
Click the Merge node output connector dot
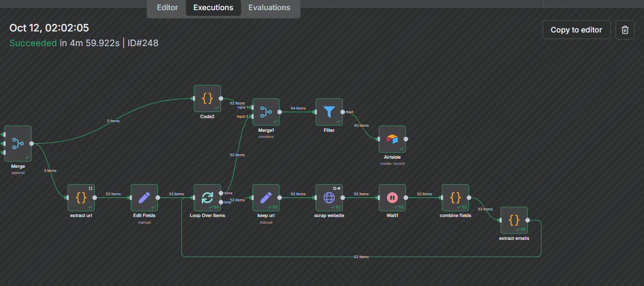(x=31, y=143)
